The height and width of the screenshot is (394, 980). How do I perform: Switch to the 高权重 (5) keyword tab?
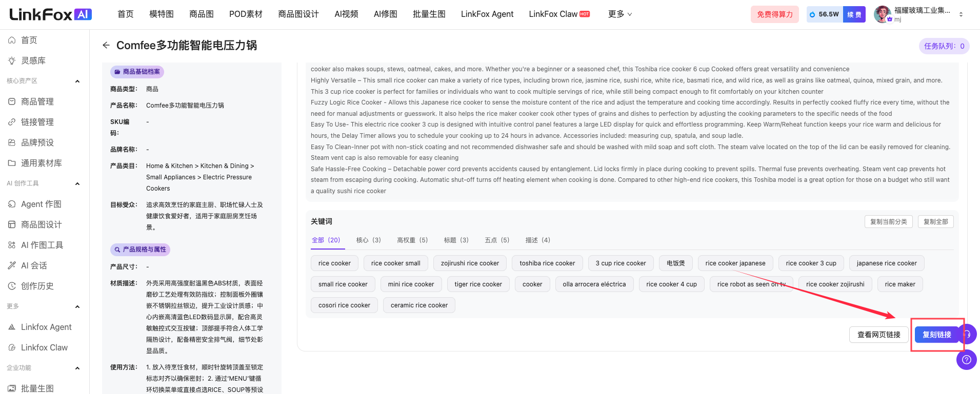pos(412,240)
